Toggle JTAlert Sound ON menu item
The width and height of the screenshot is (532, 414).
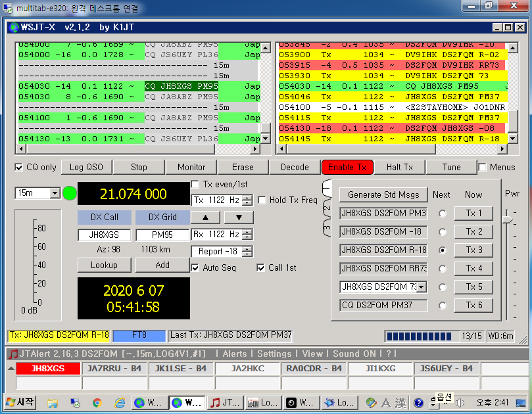tap(354, 354)
